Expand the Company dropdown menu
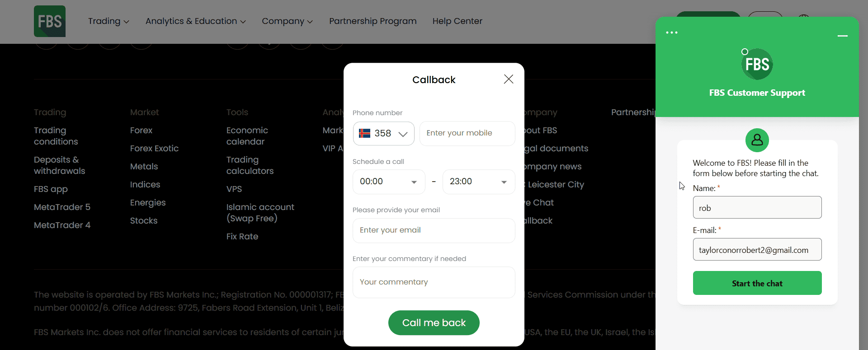 pyautogui.click(x=287, y=21)
